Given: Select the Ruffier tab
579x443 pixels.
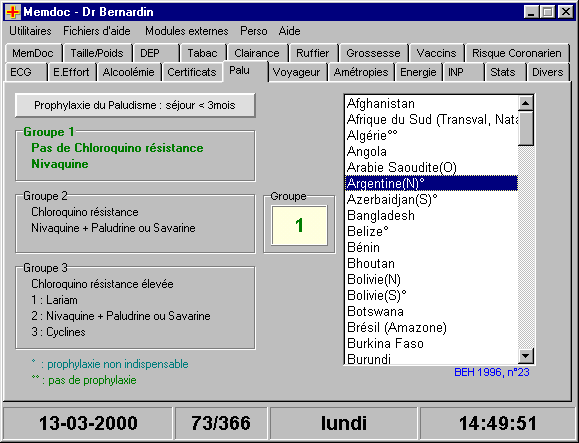Looking at the screenshot, I should (313, 53).
